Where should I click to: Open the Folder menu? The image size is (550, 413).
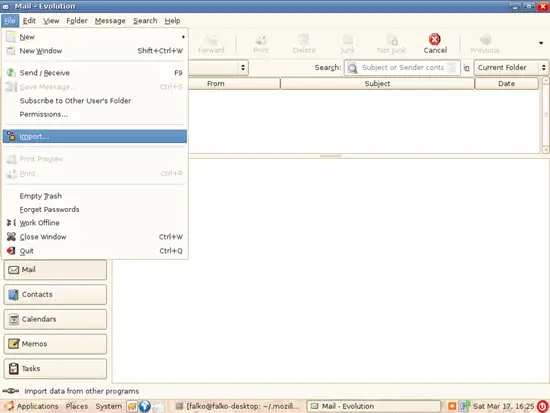coord(77,21)
